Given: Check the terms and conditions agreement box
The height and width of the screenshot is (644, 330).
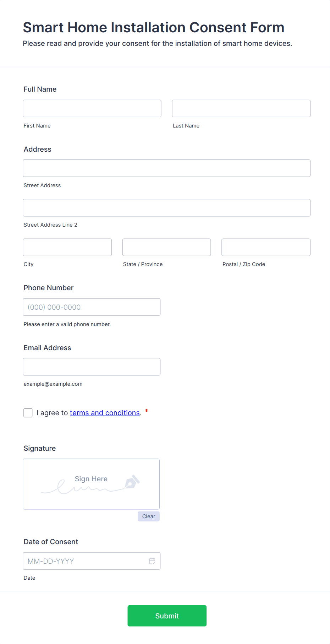Looking at the screenshot, I should [28, 413].
